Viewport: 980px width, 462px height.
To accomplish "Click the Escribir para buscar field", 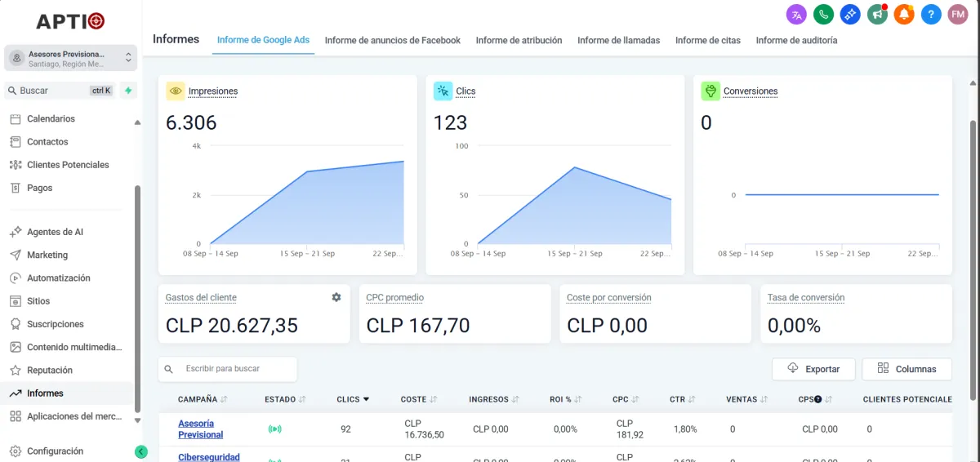I will pos(228,369).
